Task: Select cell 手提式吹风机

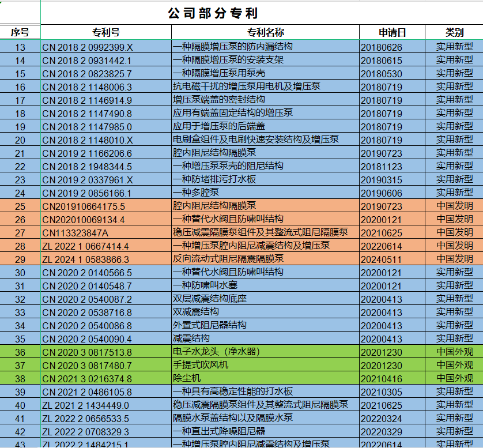Action: [265, 365]
